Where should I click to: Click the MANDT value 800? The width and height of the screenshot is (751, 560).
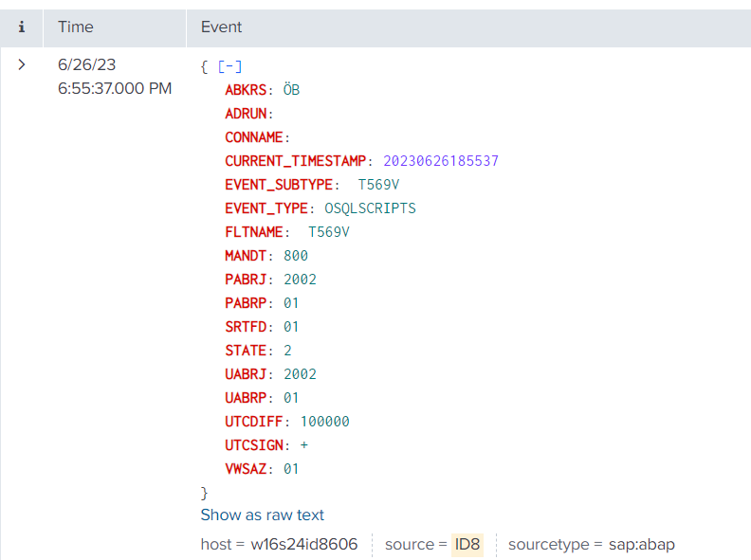[x=296, y=256]
